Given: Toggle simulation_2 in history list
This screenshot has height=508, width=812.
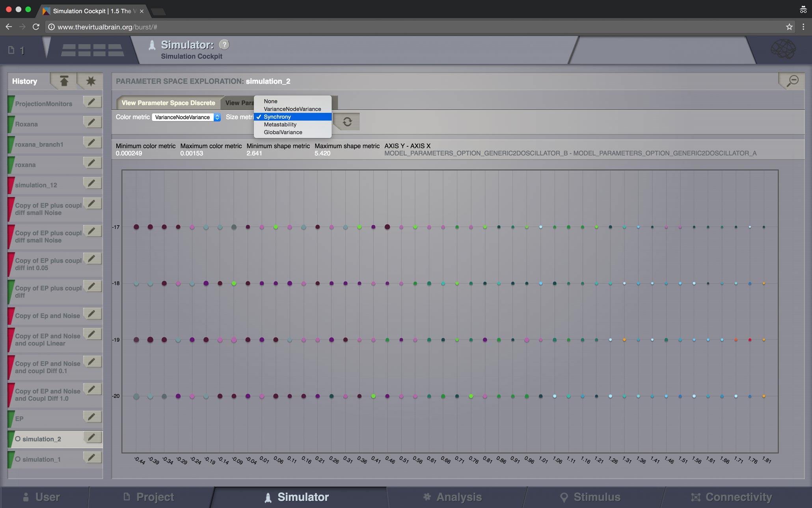Looking at the screenshot, I should [x=17, y=439].
